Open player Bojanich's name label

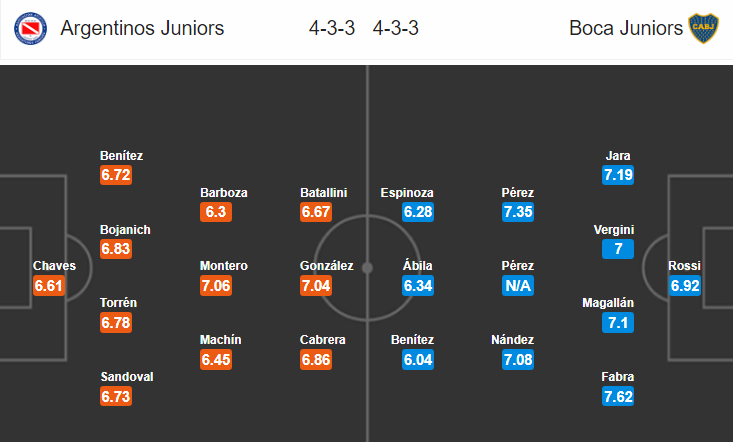[x=125, y=230]
